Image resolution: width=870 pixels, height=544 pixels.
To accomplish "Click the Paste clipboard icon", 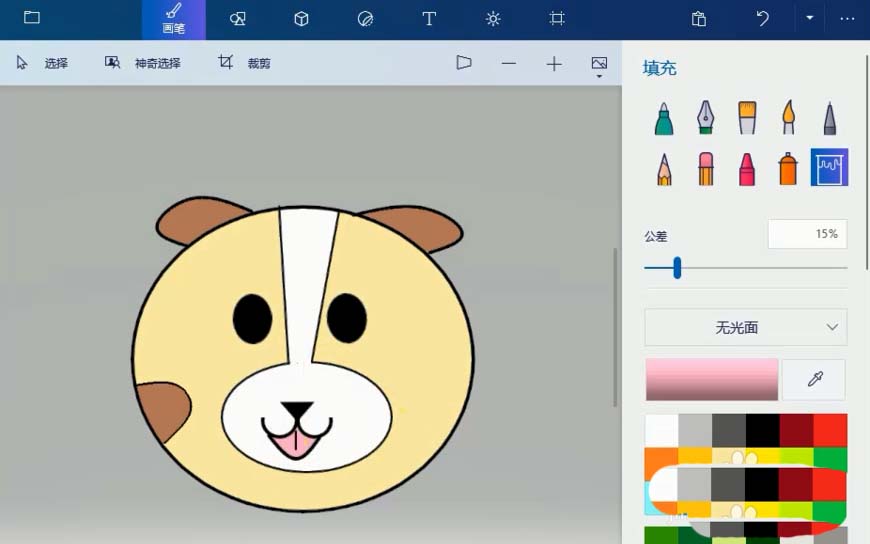I will coord(699,19).
